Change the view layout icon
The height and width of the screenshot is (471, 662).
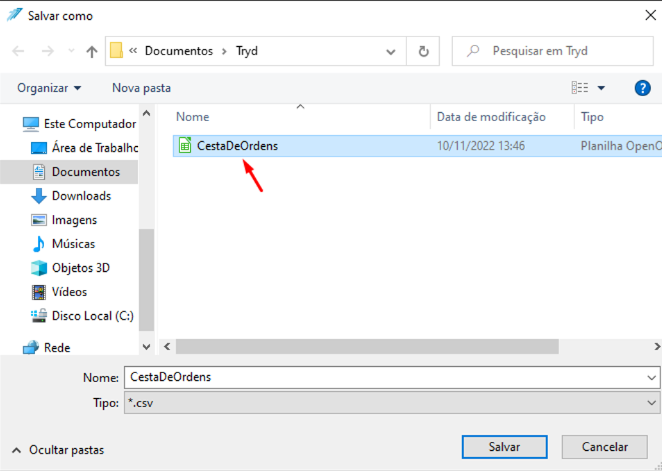point(580,88)
